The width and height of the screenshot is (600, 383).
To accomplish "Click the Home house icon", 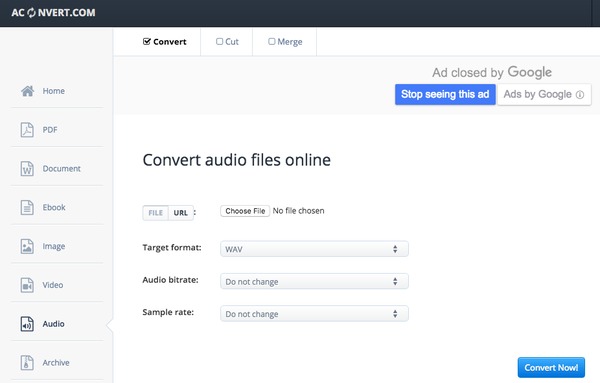I will pyautogui.click(x=27, y=91).
